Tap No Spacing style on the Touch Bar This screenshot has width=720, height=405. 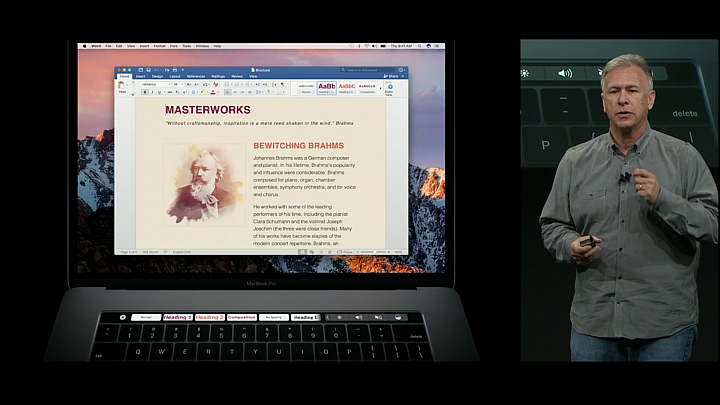point(274,317)
